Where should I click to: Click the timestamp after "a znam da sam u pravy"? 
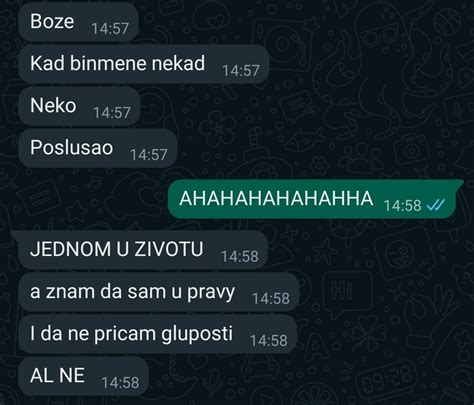pos(271,298)
